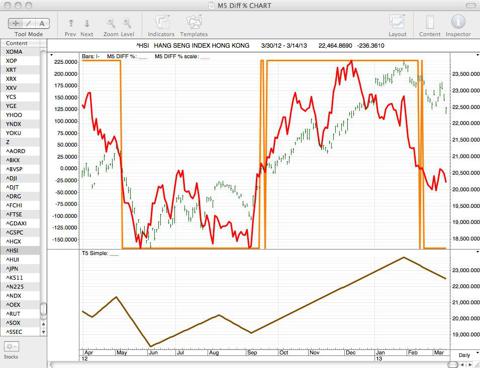Go to next chart with Next arrow
This screenshot has height=368, width=480.
tap(87, 23)
